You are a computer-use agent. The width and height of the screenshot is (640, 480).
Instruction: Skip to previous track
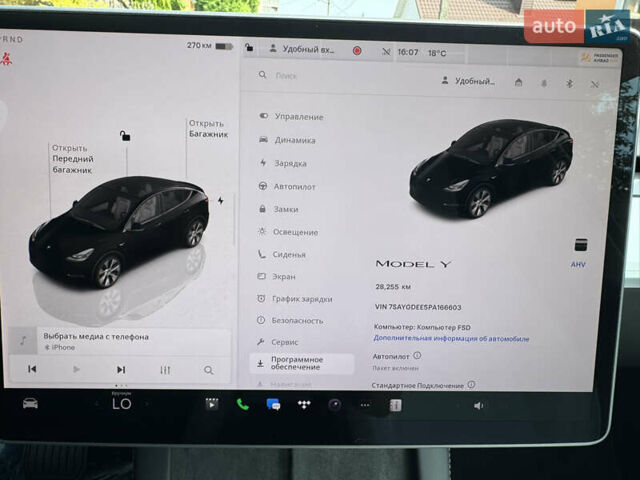click(x=32, y=369)
